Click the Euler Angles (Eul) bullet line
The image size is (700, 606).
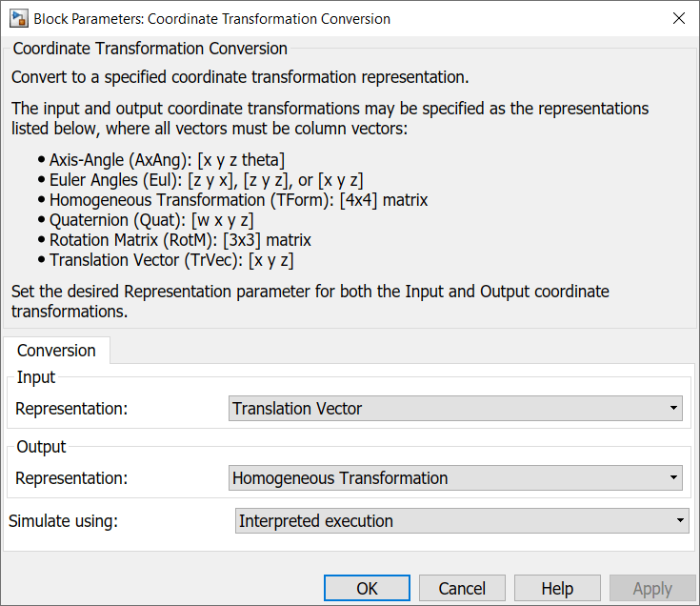click(206, 180)
